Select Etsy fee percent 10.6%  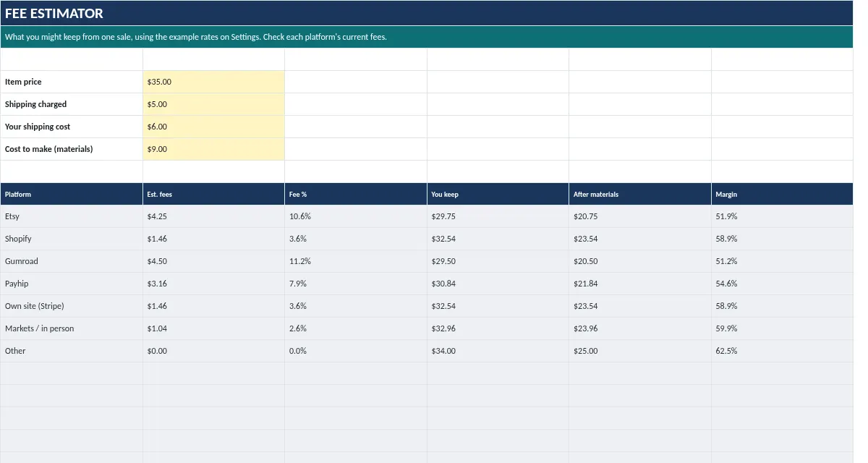[x=356, y=216]
